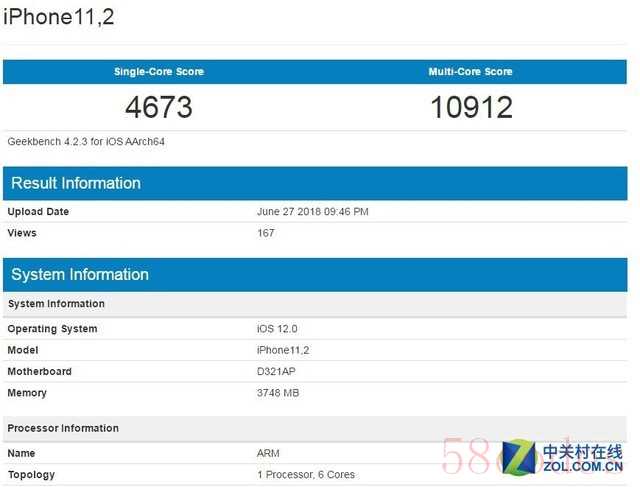Click the Multi-Core Score header
The width and height of the screenshot is (640, 487).
[470, 72]
